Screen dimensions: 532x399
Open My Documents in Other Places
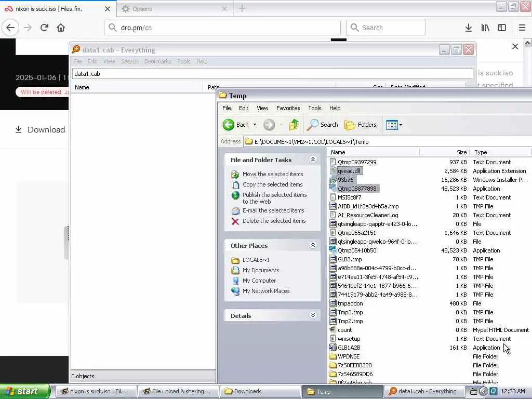tap(261, 270)
